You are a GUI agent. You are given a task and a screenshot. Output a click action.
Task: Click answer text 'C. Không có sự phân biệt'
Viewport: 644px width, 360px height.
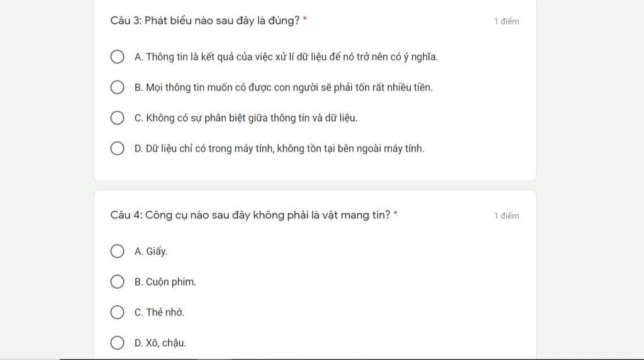[x=246, y=118]
